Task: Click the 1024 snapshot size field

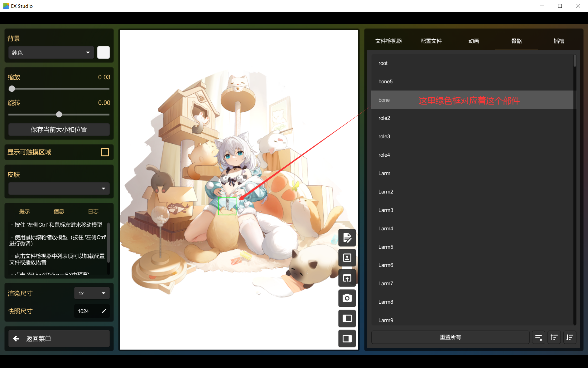Action: point(92,311)
